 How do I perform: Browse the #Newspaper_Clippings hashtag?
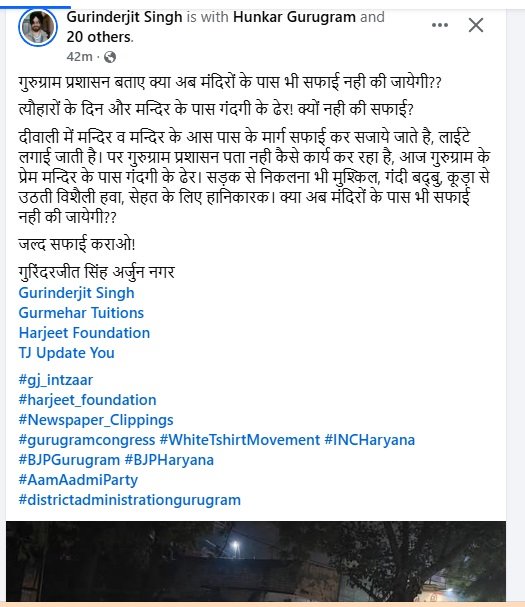tap(96, 420)
